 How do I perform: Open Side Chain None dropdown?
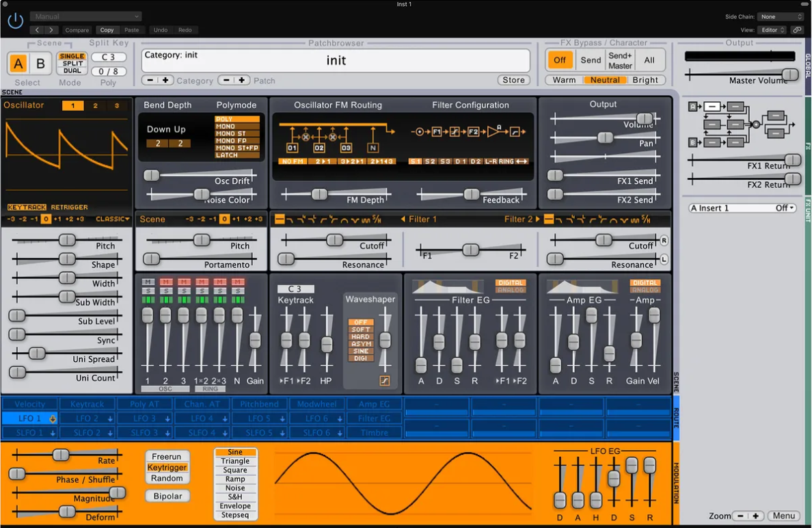[780, 16]
